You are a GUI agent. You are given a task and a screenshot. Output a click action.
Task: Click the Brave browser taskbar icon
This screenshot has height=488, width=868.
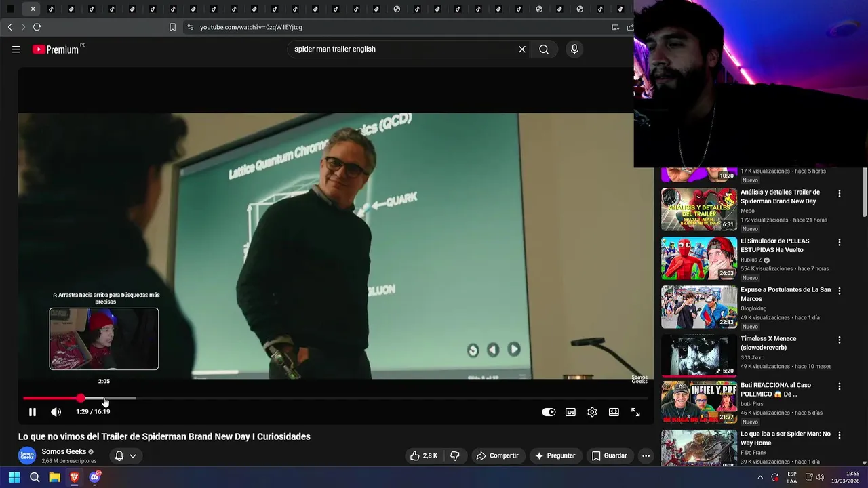tap(74, 477)
